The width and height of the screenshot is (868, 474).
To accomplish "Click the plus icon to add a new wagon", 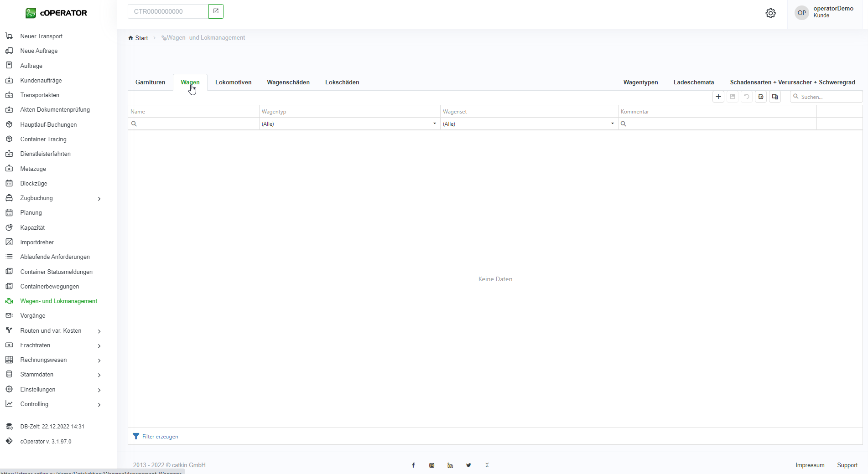I will point(718,97).
